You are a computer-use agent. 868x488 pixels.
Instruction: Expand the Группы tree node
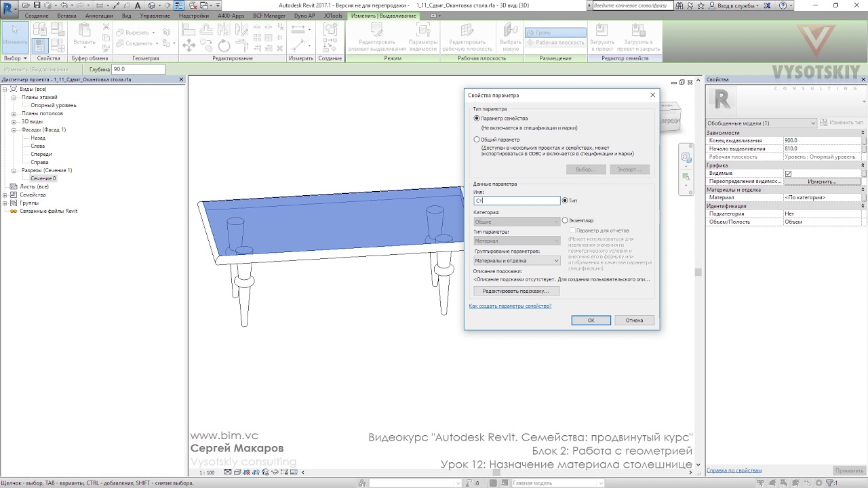click(6, 203)
